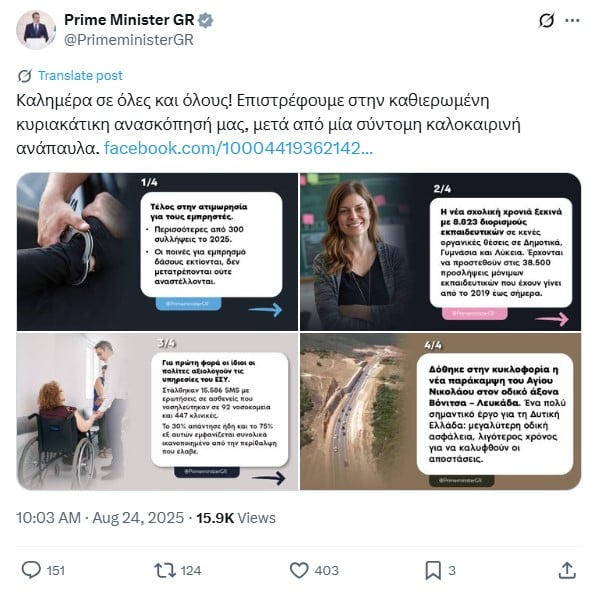Click the blue verified badge
Screen dimensions: 594x592
pyautogui.click(x=206, y=20)
